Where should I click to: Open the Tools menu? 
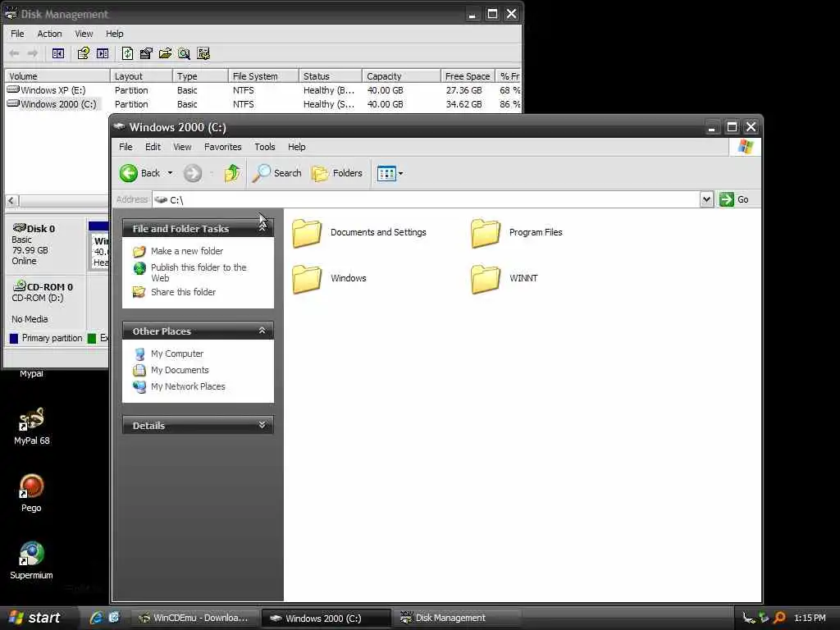coord(265,147)
